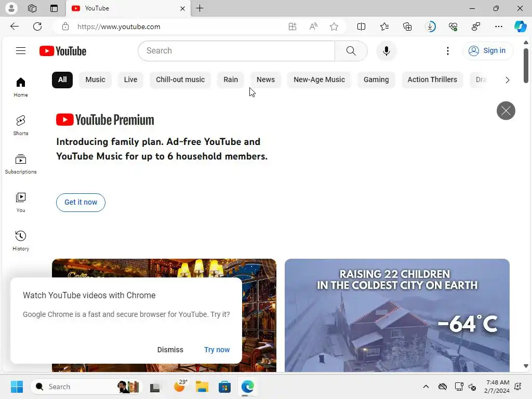Close the YouTube Premium promo banner
The height and width of the screenshot is (399, 532).
click(506, 111)
